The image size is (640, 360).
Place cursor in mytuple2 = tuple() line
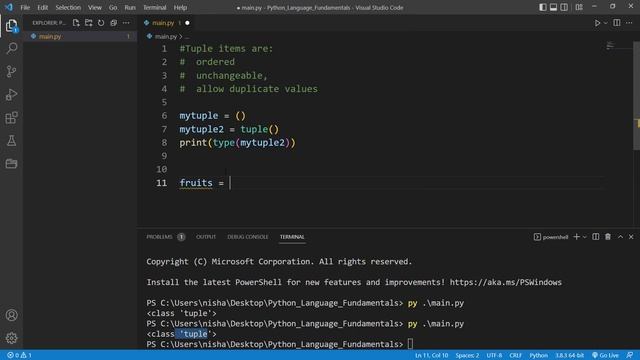click(229, 129)
